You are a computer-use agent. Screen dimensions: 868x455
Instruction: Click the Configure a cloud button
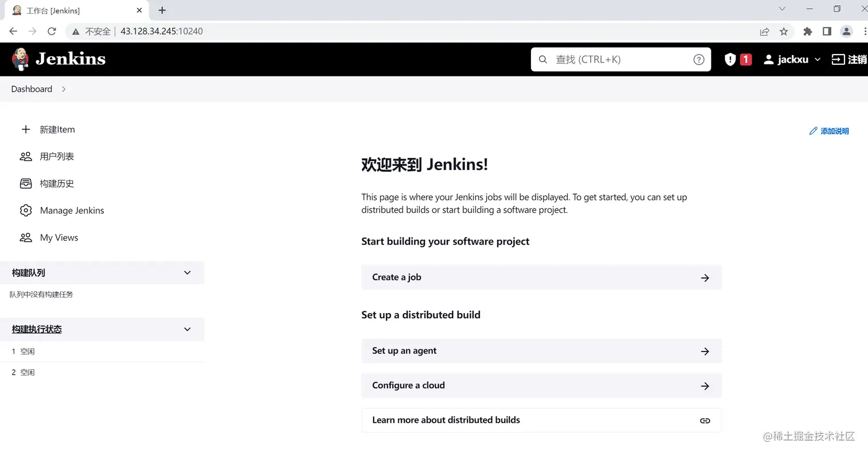pos(541,385)
